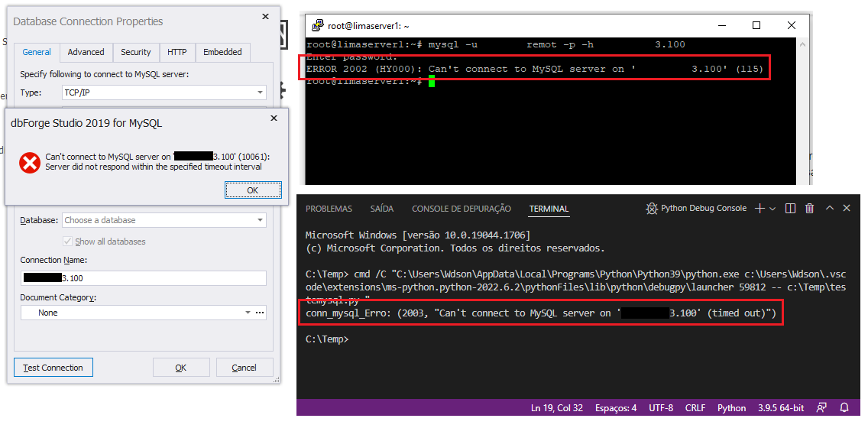Expand the Document Category dropdown arrow

click(248, 313)
